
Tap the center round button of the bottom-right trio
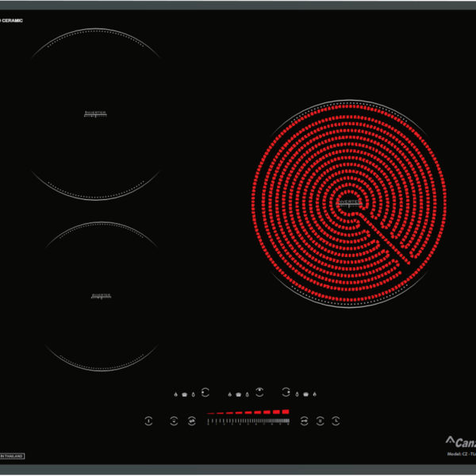[319, 420]
